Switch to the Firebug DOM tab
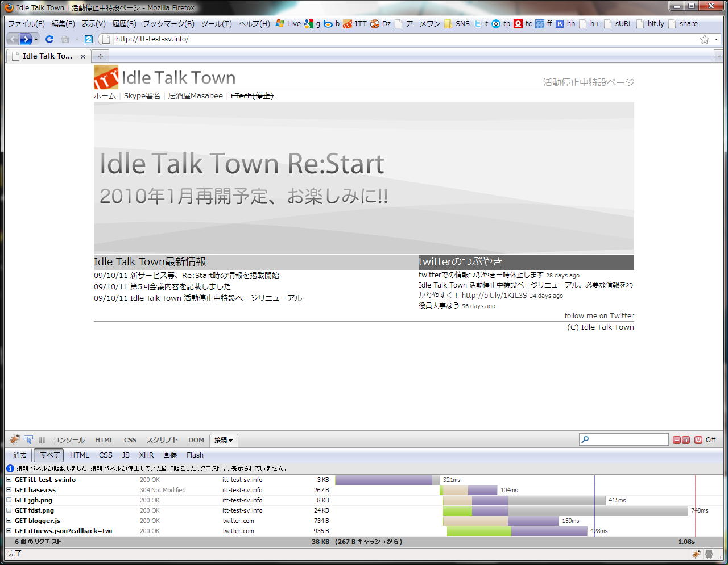Screen dimensions: 728x565 (x=196, y=440)
